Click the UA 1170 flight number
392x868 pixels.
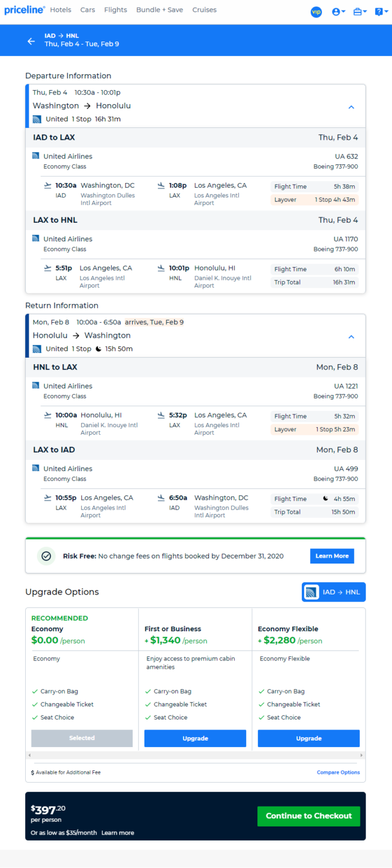point(346,238)
